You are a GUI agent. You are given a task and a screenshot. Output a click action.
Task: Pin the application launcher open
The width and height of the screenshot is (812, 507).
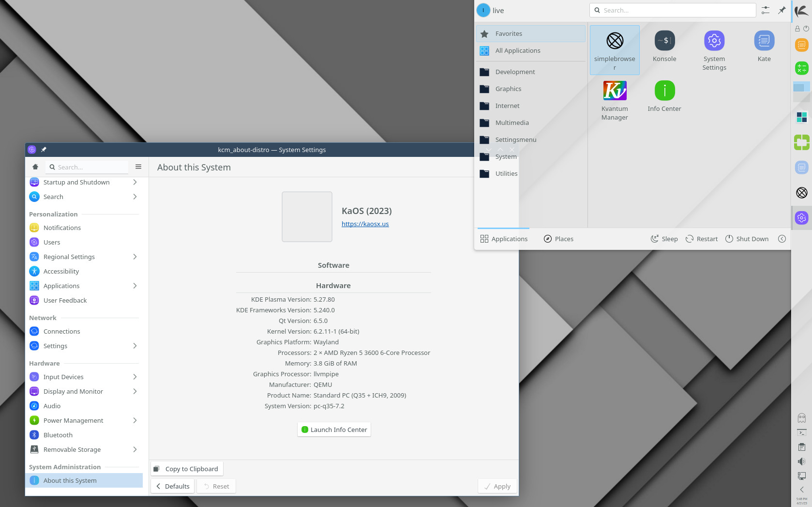tap(782, 10)
